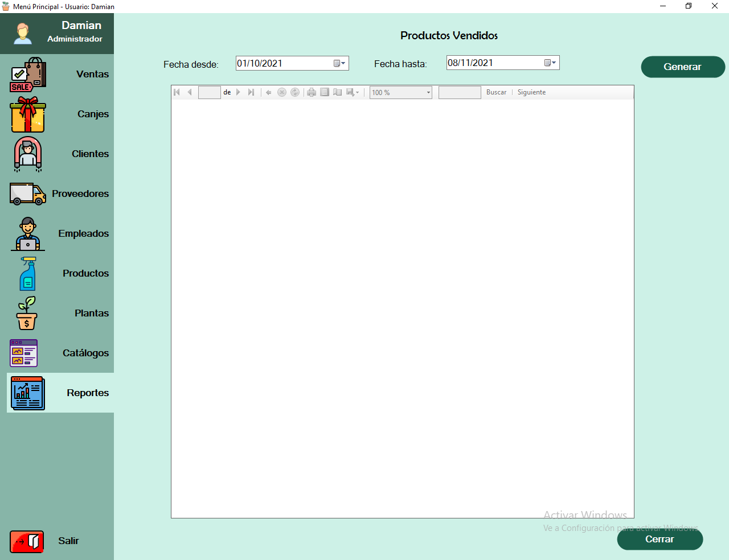This screenshot has width=729, height=560.
Task: Toggle print layout view
Action: 325,92
